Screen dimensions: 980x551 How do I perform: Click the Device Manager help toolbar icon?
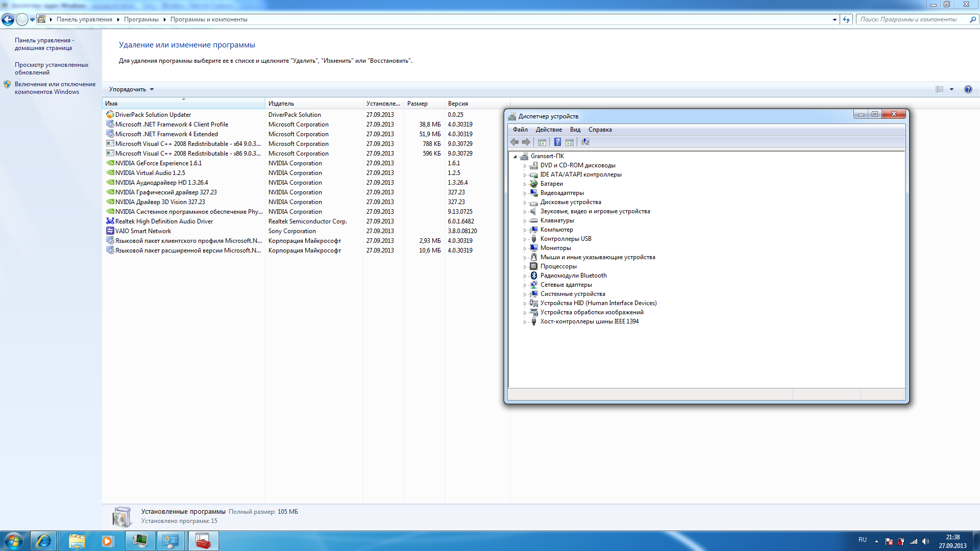(x=557, y=142)
